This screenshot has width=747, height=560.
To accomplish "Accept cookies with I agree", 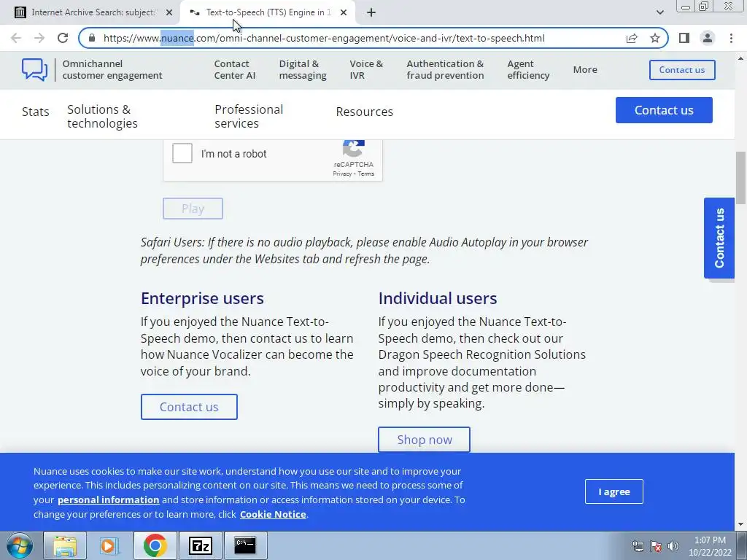I will pos(614,491).
